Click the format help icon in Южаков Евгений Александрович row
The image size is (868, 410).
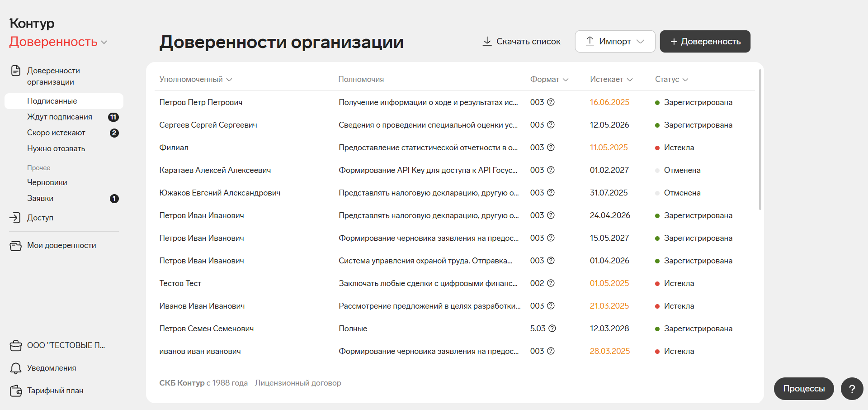click(x=551, y=193)
